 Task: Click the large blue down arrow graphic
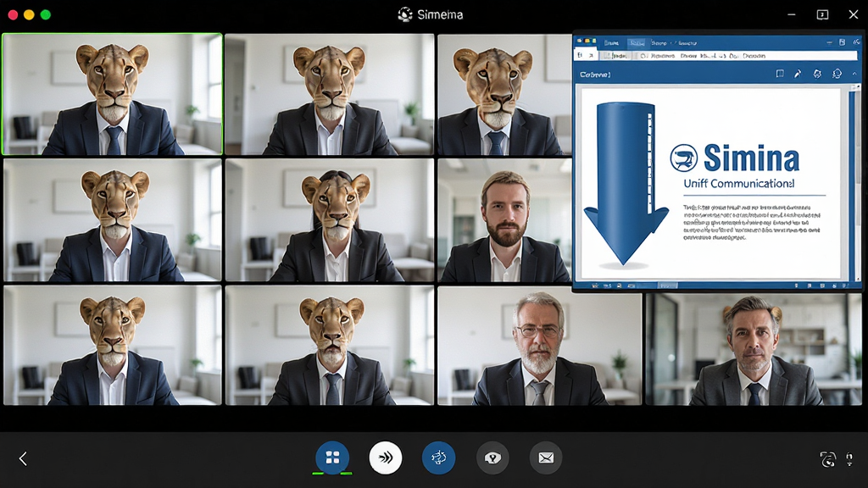click(x=626, y=183)
